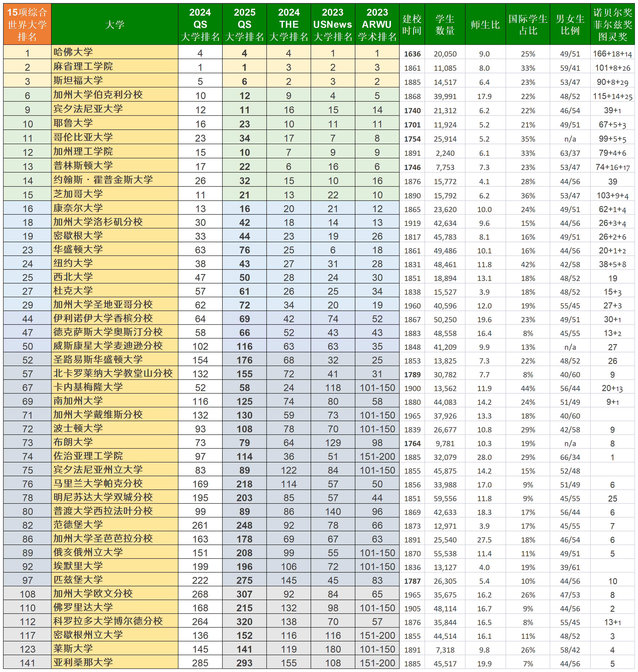638x672 pixels.
Task: Select the '纽约大学' cell
Action: (x=115, y=263)
